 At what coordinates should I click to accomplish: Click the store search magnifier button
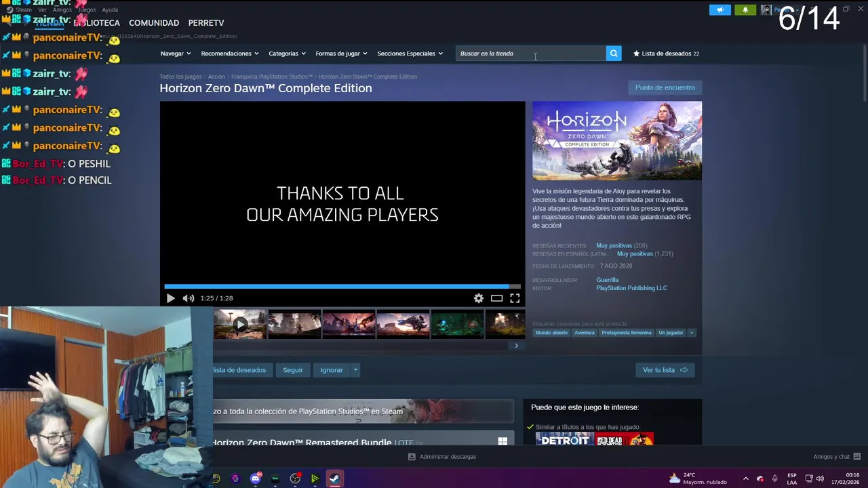tap(614, 54)
